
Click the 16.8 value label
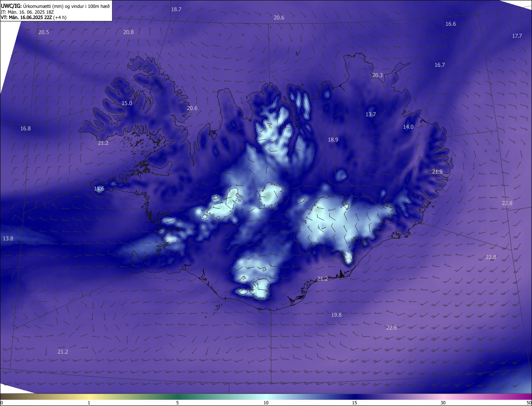(x=25, y=129)
